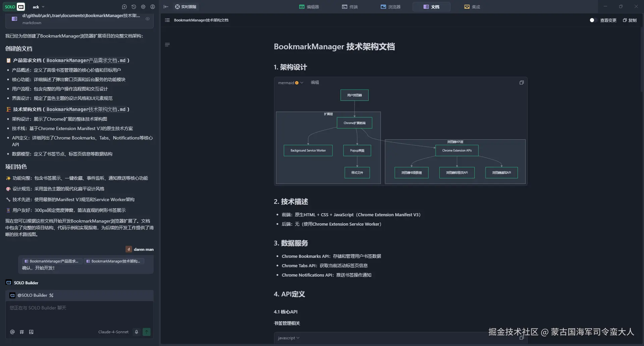Open the markdown file card for the 技术架构 document

pyautogui.click(x=79, y=19)
